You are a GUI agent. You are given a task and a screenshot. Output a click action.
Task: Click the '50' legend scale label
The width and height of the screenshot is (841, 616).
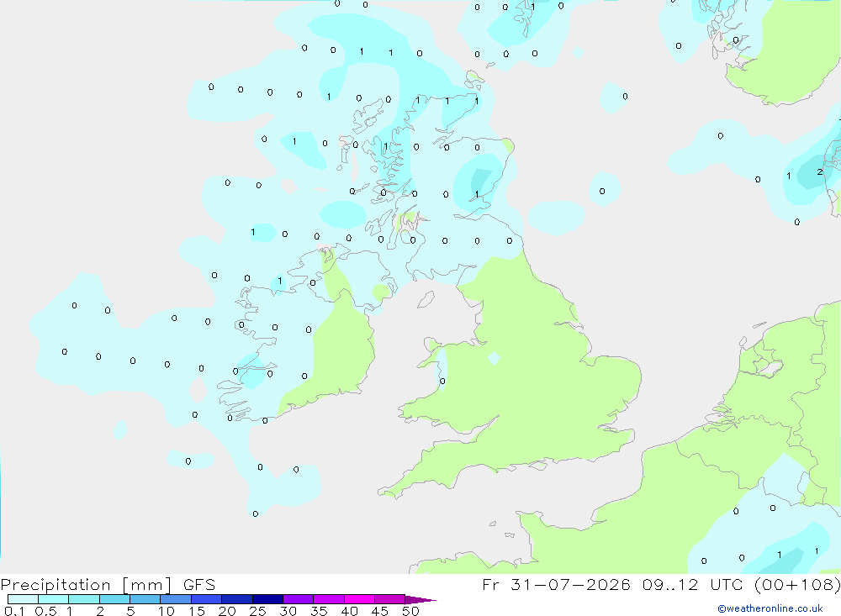410,611
